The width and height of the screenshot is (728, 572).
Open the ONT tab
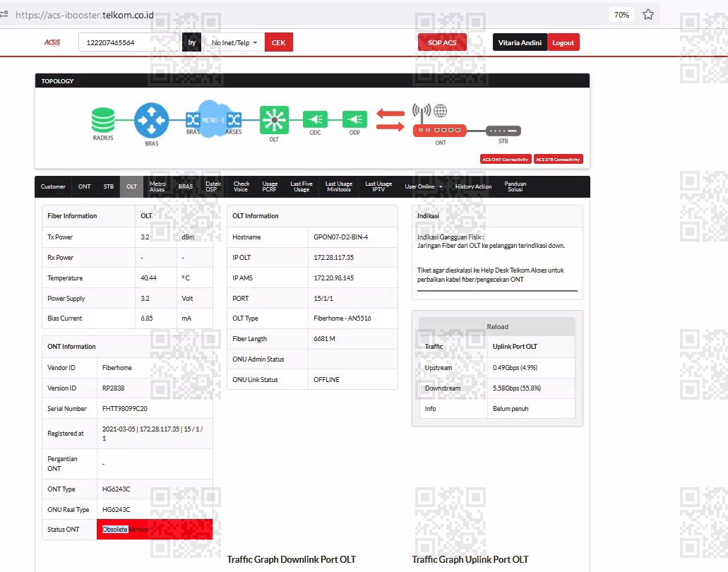point(84,186)
